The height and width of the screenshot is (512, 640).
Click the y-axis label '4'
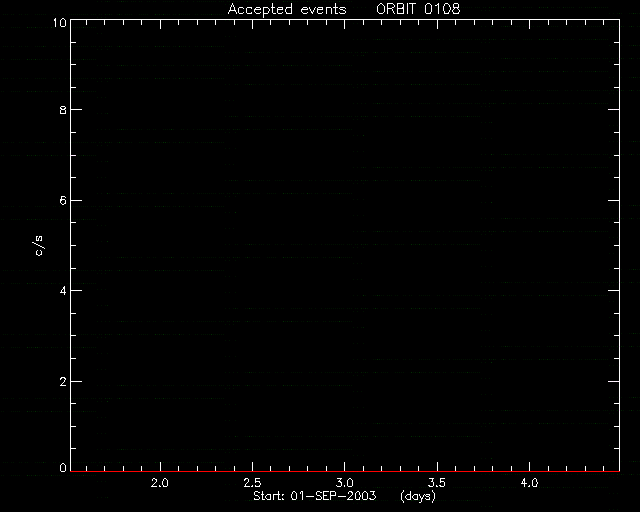[63, 291]
